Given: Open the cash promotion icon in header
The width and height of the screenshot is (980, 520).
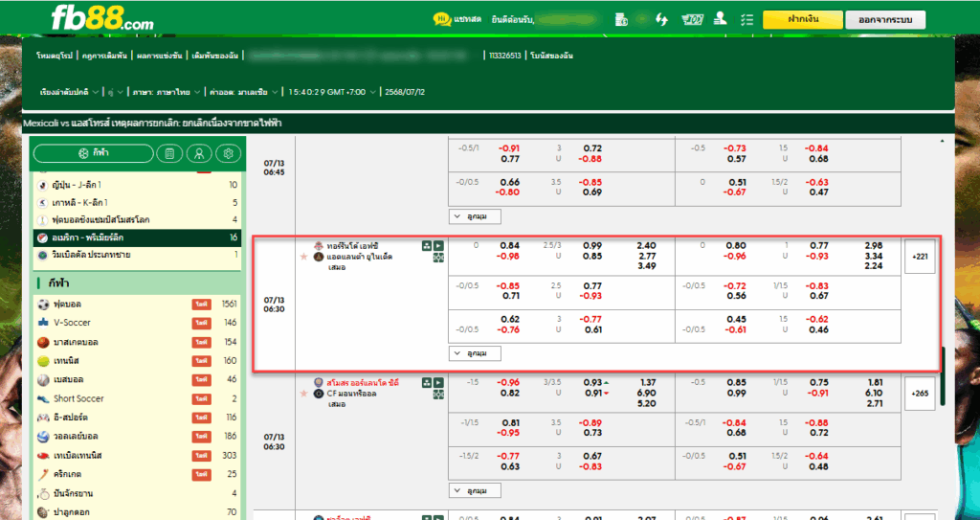Looking at the screenshot, I should tap(693, 19).
